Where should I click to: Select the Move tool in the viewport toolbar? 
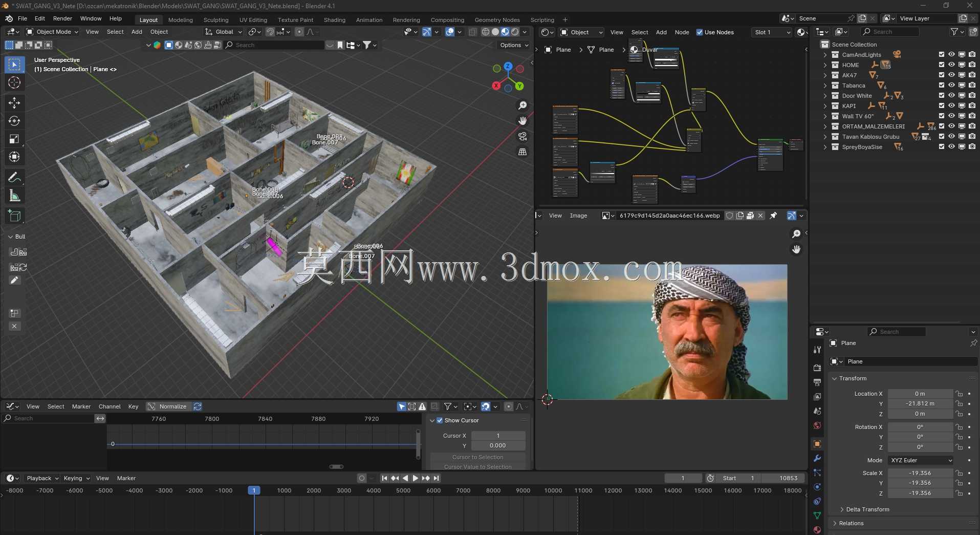(x=14, y=103)
